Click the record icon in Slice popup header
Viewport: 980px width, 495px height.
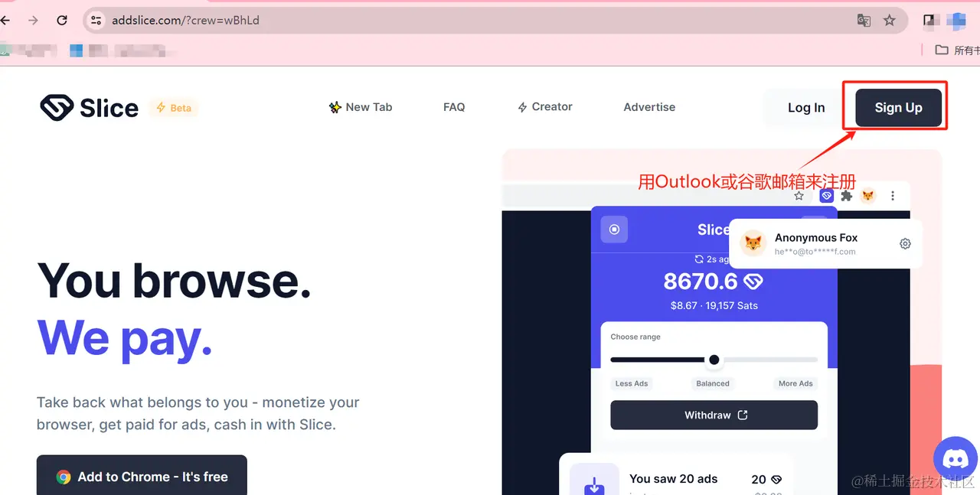[x=614, y=230]
